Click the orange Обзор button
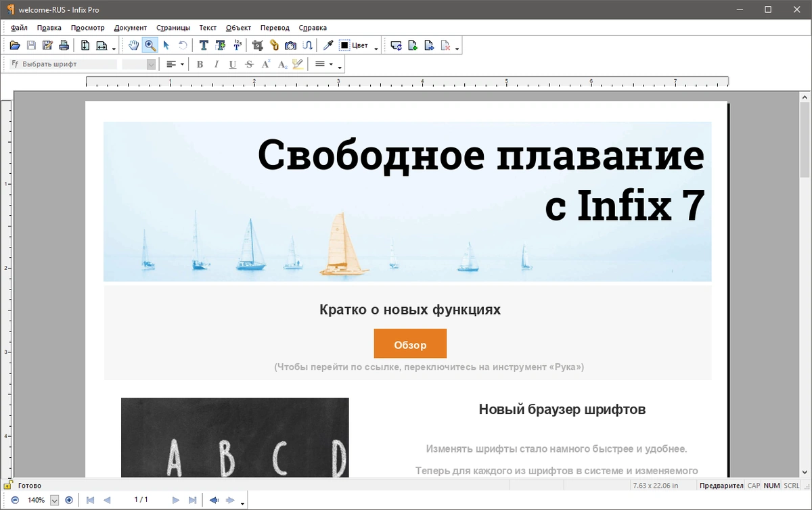The width and height of the screenshot is (812, 510). point(410,344)
